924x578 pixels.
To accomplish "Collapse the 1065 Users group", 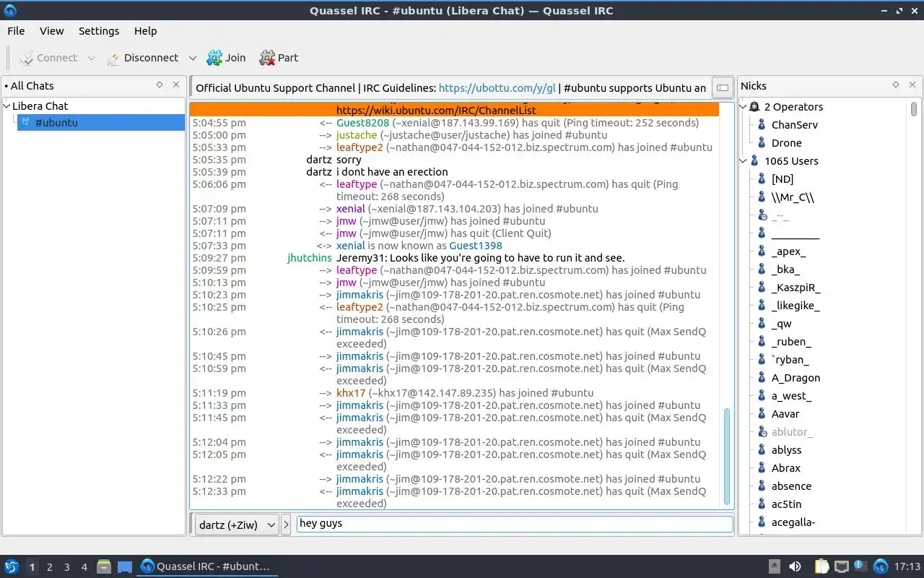I will tap(744, 161).
